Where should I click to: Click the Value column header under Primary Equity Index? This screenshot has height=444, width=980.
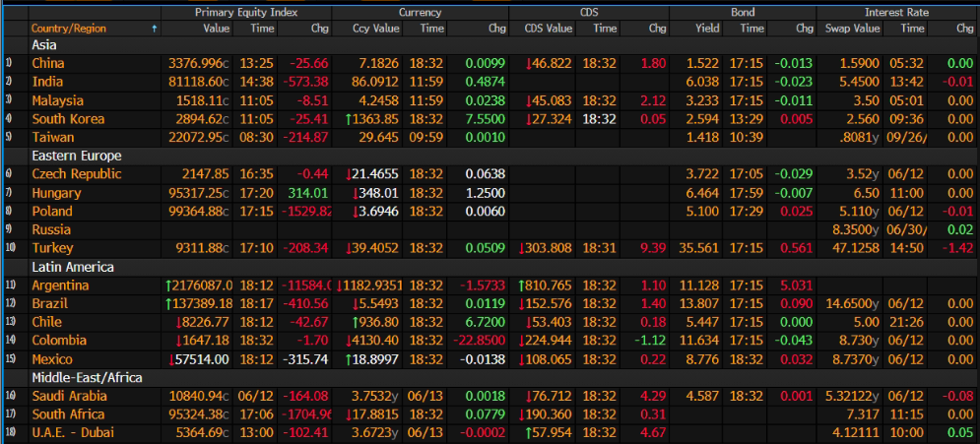(x=217, y=29)
